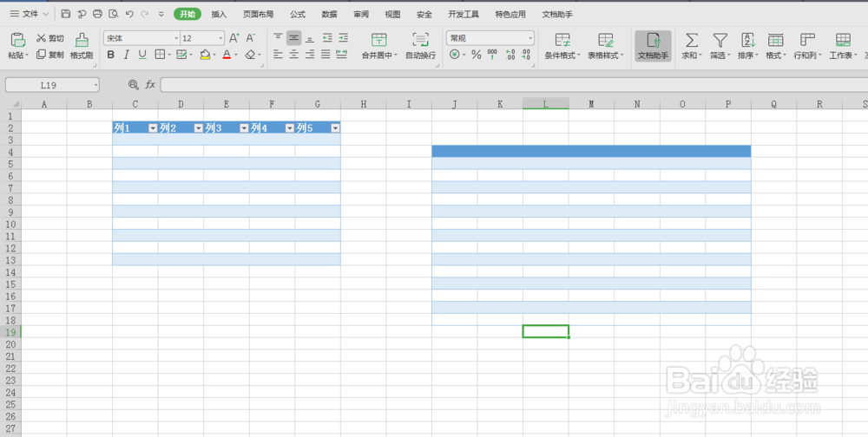Increase font size with A+ icon
The image size is (868, 437).
tap(234, 37)
